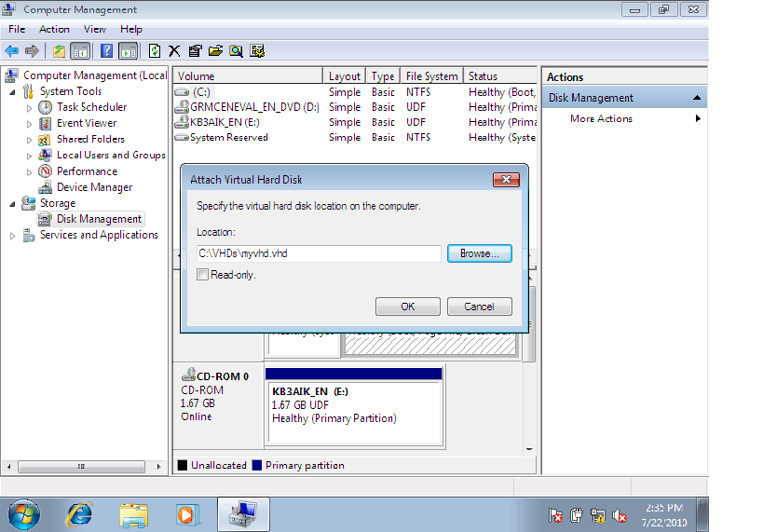Toggle the Show/Hide Console Tree icon
The width and height of the screenshot is (763, 532).
(x=80, y=50)
